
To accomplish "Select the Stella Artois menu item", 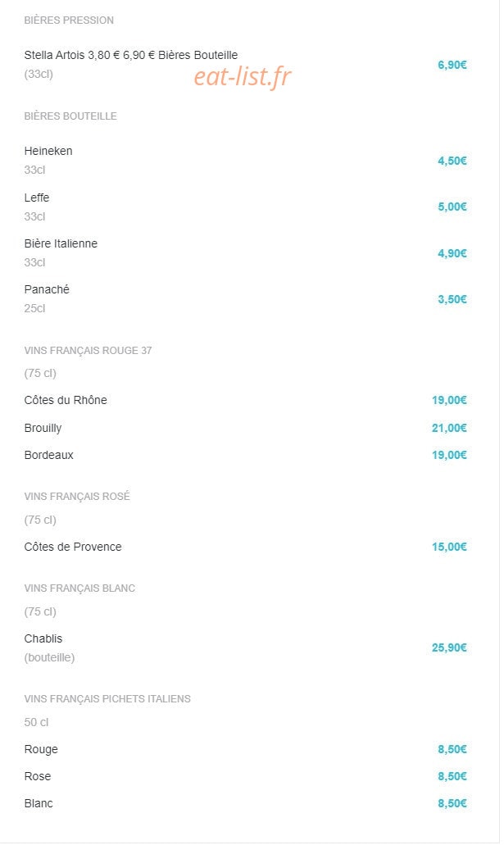I will 245,65.
